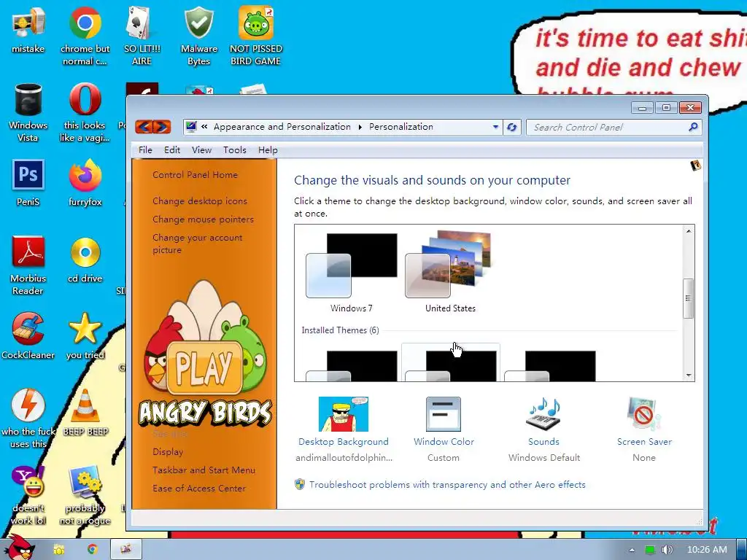Expand the address bar history dropdown
This screenshot has height=560, width=747.
click(x=495, y=127)
